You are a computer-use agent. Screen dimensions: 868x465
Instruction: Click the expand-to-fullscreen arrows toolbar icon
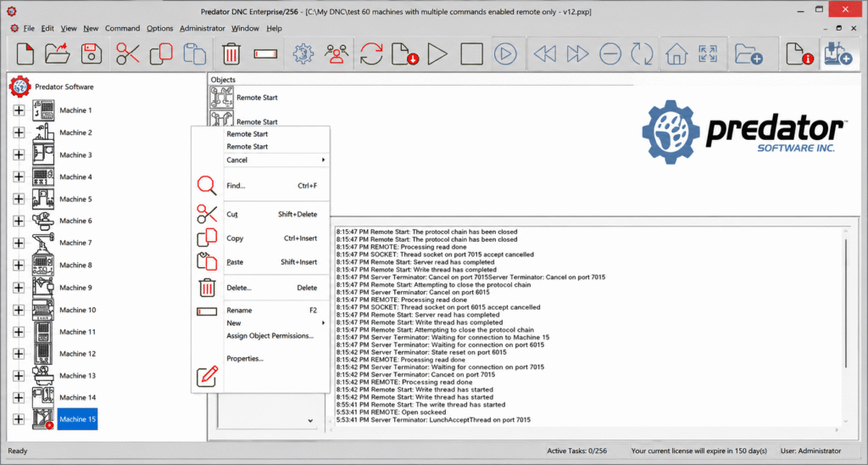tap(708, 54)
